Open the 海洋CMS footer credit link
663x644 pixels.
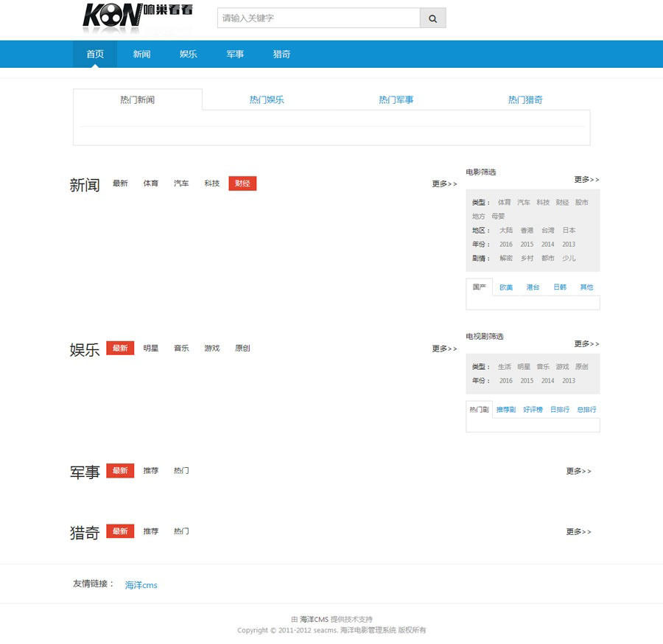pyautogui.click(x=314, y=620)
